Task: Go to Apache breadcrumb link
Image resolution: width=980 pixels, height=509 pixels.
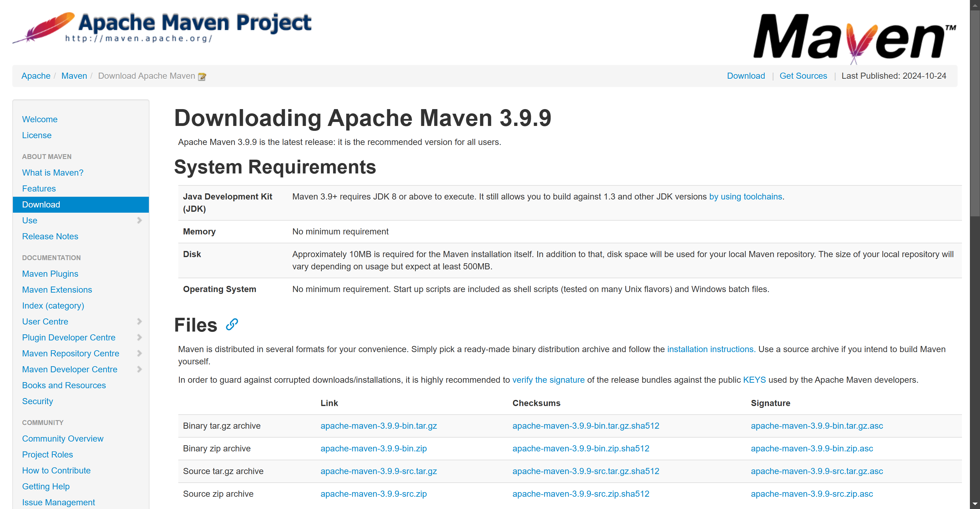Action: 36,76
